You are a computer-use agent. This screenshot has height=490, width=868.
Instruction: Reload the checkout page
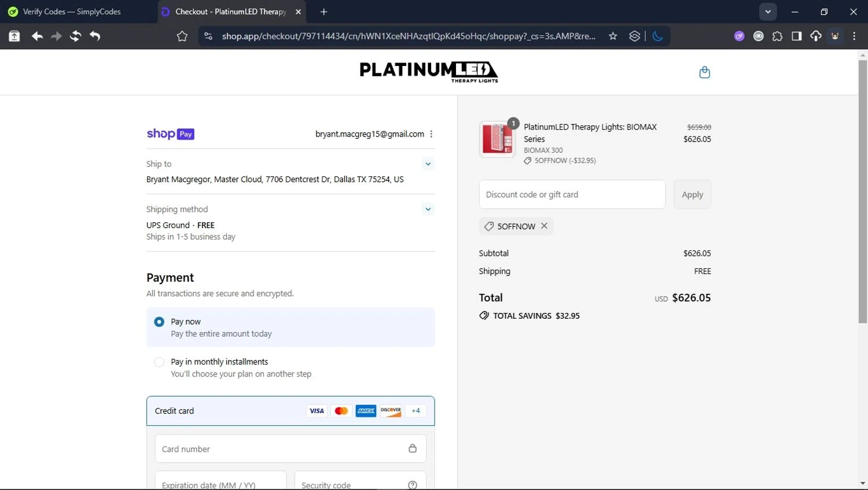tap(75, 36)
